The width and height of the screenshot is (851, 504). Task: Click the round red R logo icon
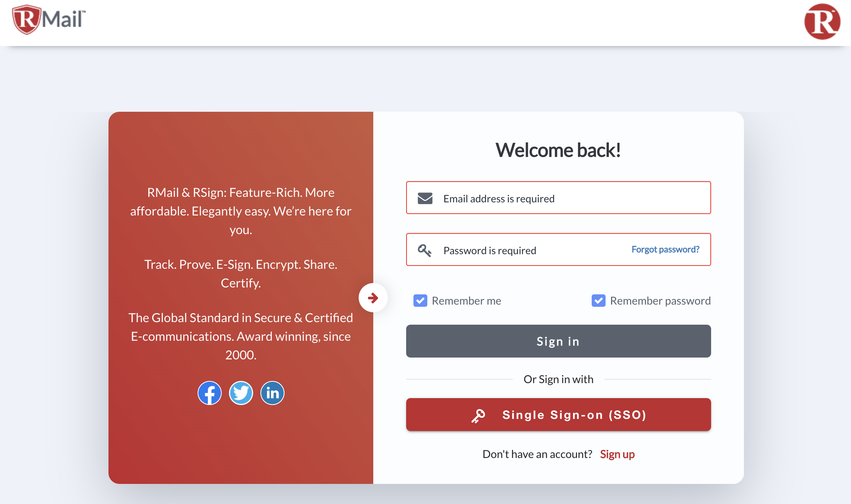[822, 22]
